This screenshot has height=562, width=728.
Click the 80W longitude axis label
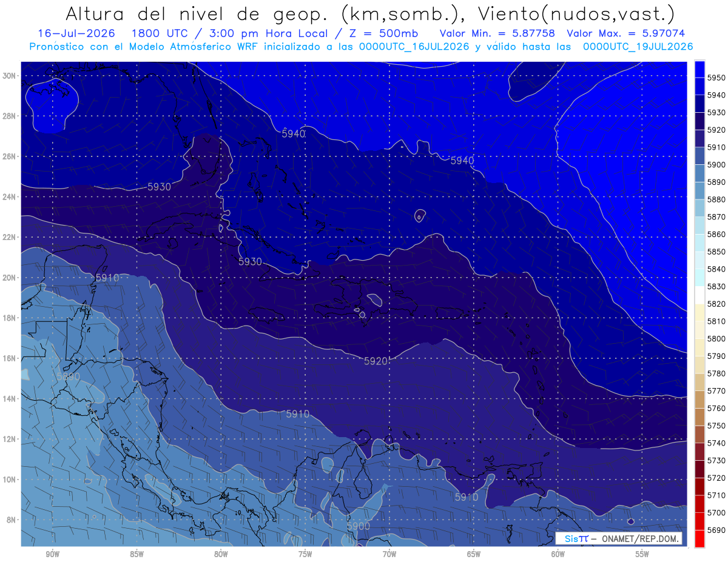[221, 554]
